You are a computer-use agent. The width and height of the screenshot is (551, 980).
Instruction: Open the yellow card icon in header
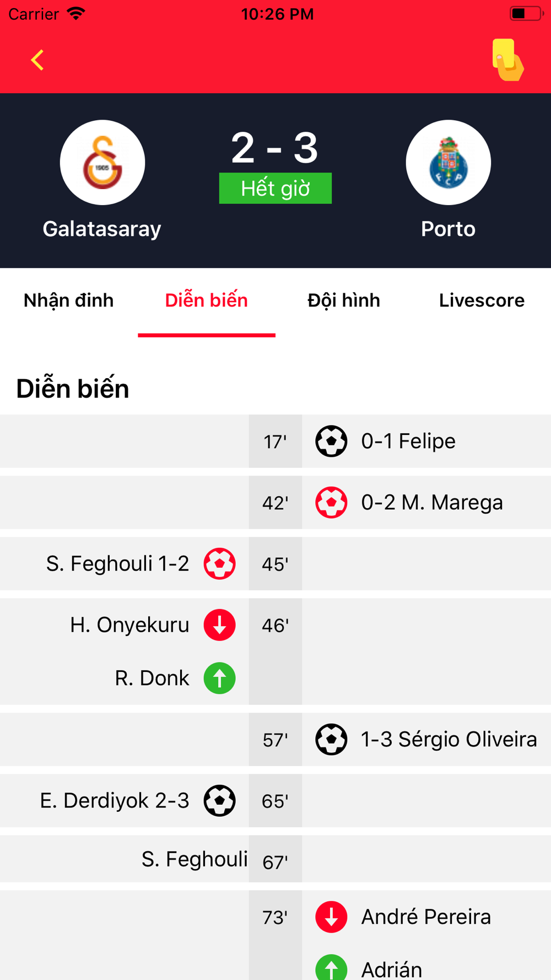507,60
